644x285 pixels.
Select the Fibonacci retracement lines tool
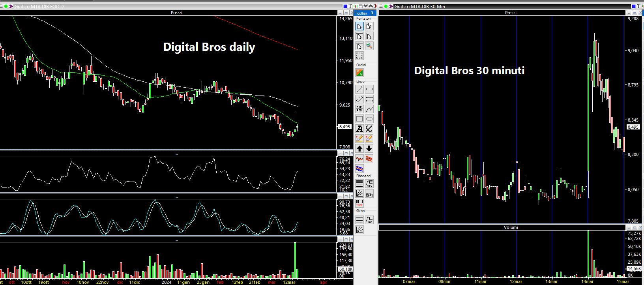click(x=359, y=184)
